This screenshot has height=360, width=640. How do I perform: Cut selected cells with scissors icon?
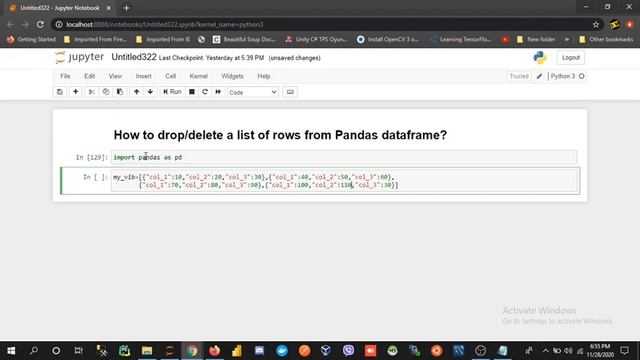tap(91, 92)
